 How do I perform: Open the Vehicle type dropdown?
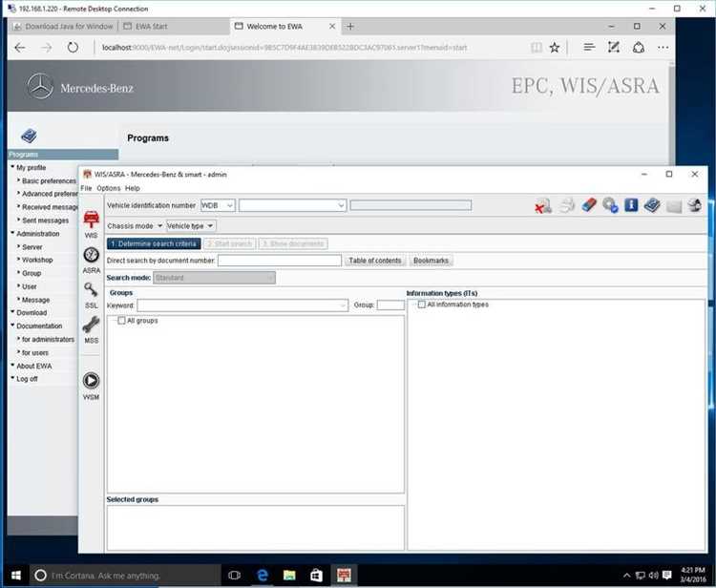190,226
